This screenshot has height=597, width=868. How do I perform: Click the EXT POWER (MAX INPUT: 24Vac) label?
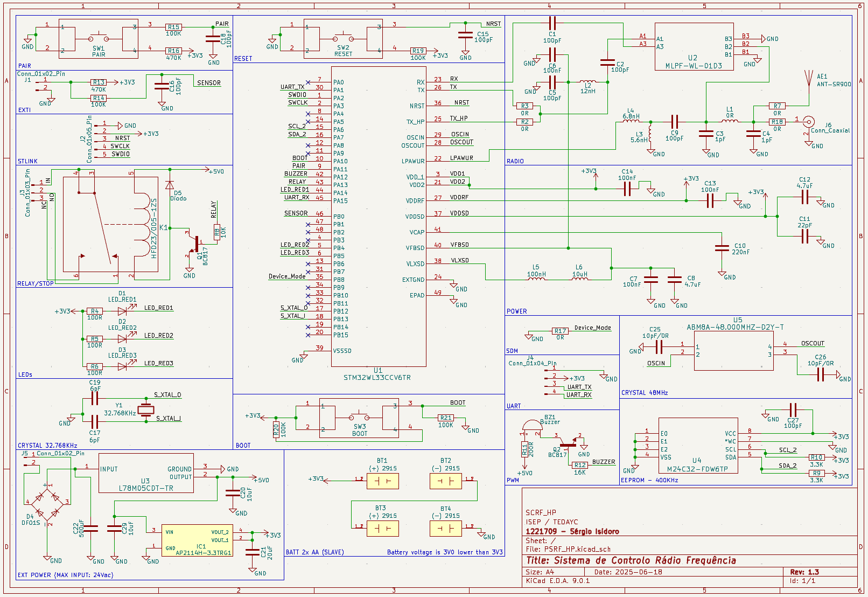[66, 575]
